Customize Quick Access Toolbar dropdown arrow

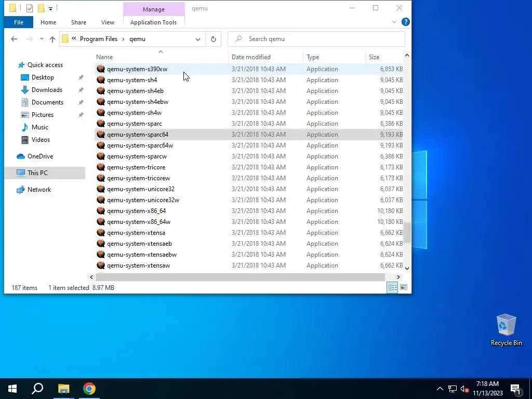click(x=50, y=8)
